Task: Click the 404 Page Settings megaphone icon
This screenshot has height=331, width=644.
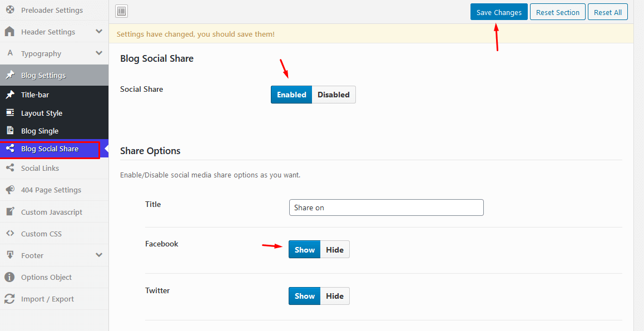Action: point(9,190)
